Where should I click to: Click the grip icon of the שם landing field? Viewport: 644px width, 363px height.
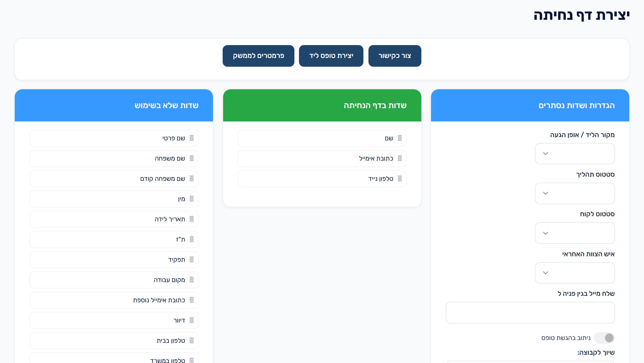pyautogui.click(x=400, y=138)
